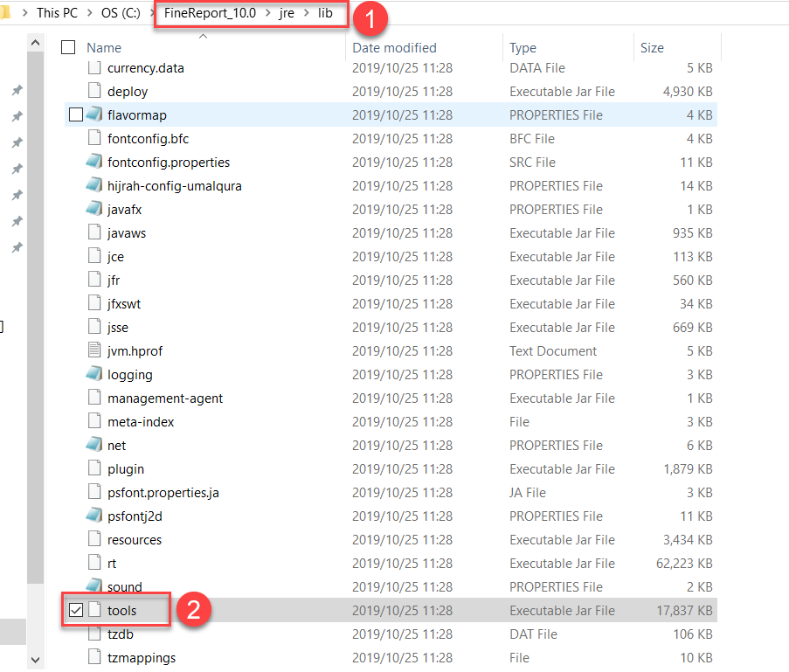Select the rt jar file icon

[x=96, y=563]
